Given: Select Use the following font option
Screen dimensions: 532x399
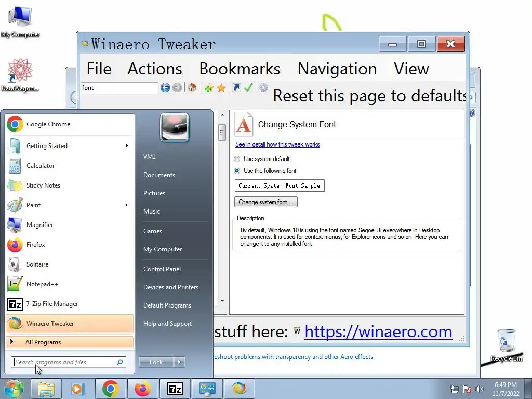Looking at the screenshot, I should 237,171.
